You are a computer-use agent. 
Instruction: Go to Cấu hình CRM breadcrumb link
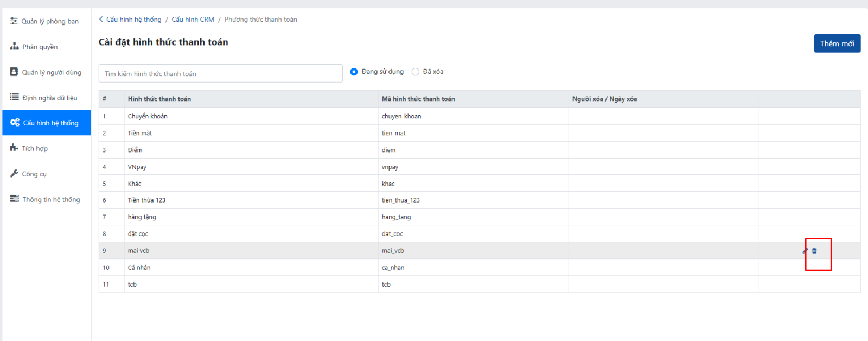click(x=193, y=20)
